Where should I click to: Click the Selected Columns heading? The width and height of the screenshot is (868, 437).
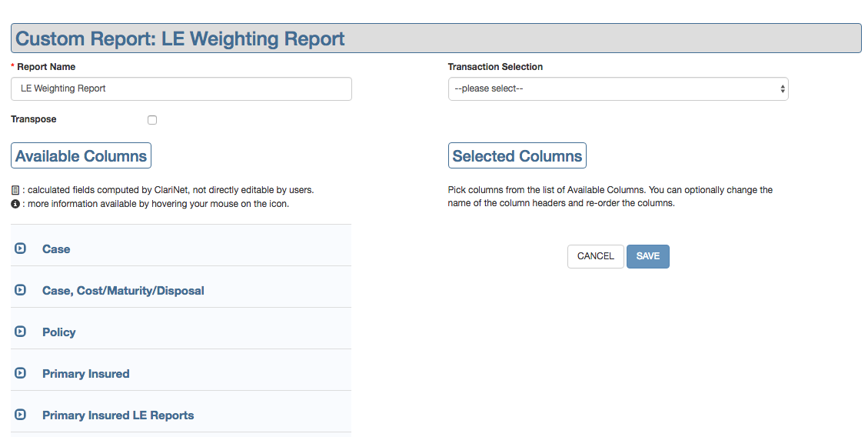click(x=517, y=156)
